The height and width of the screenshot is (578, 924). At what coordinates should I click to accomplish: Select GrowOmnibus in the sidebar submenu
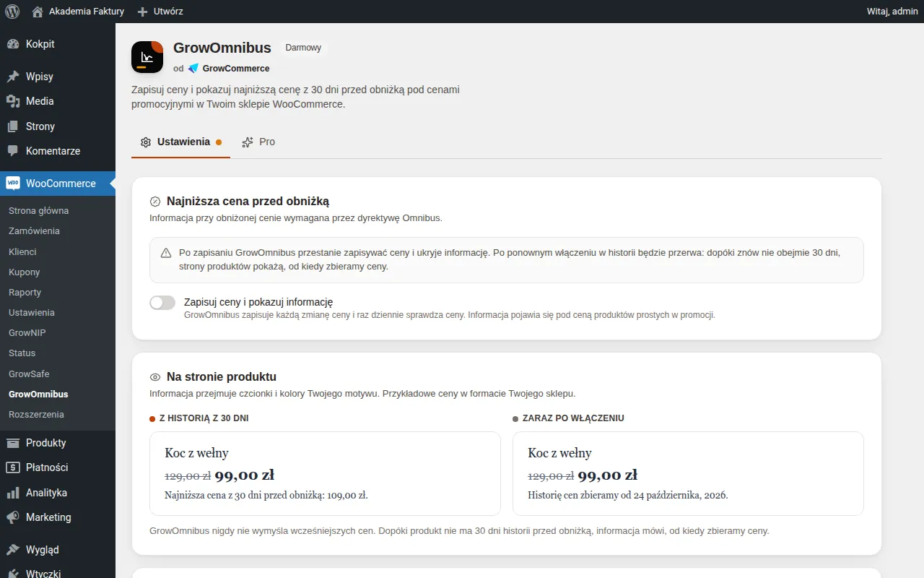38,394
